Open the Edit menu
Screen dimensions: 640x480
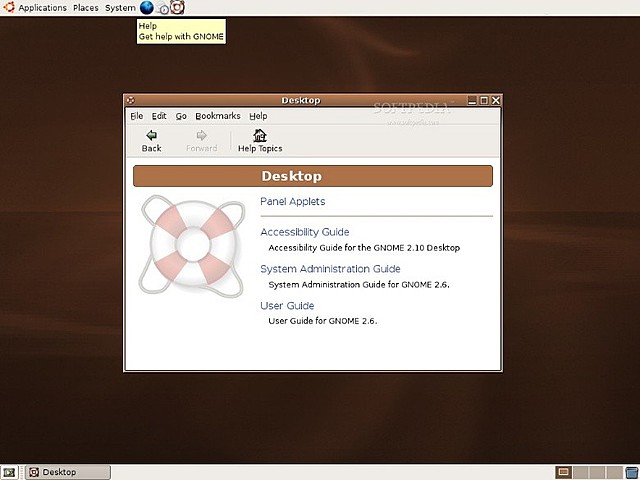[x=159, y=116]
